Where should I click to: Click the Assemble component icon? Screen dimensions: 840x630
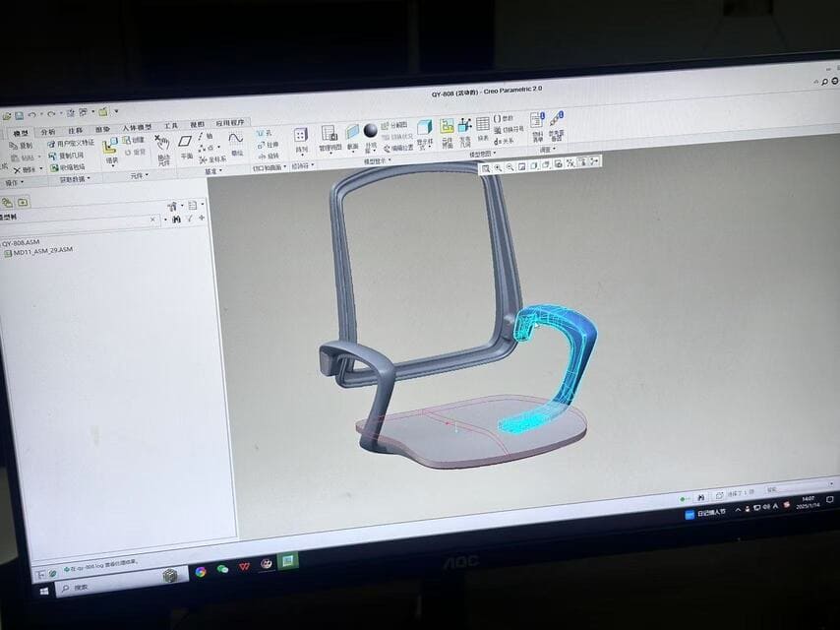pos(111,146)
